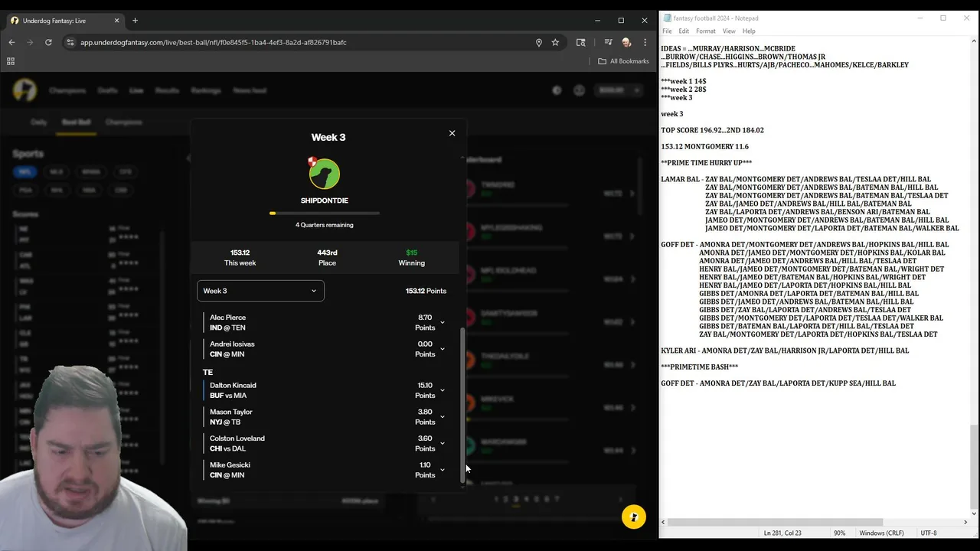
Task: Expand Alec Pierce points details chevron
Action: coord(442,323)
